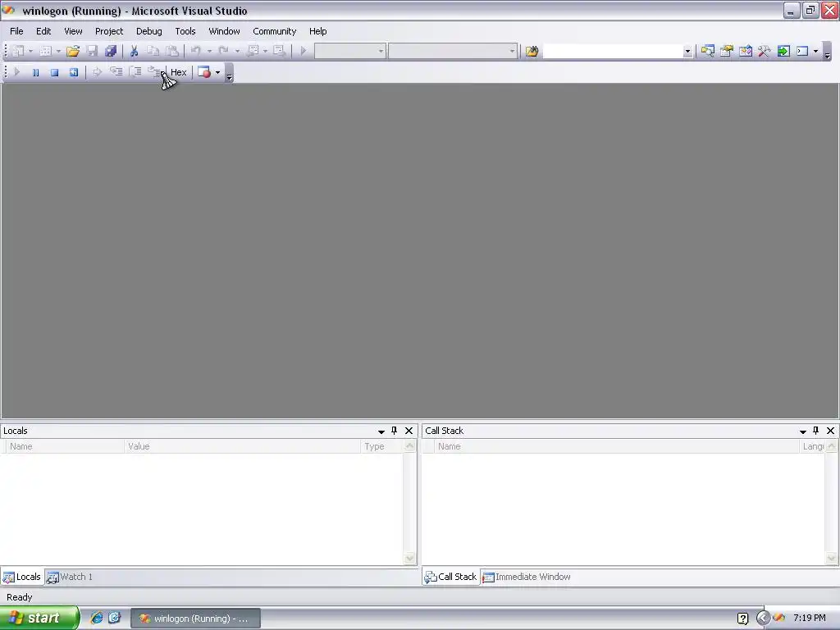Close the Locals panel

click(x=409, y=431)
